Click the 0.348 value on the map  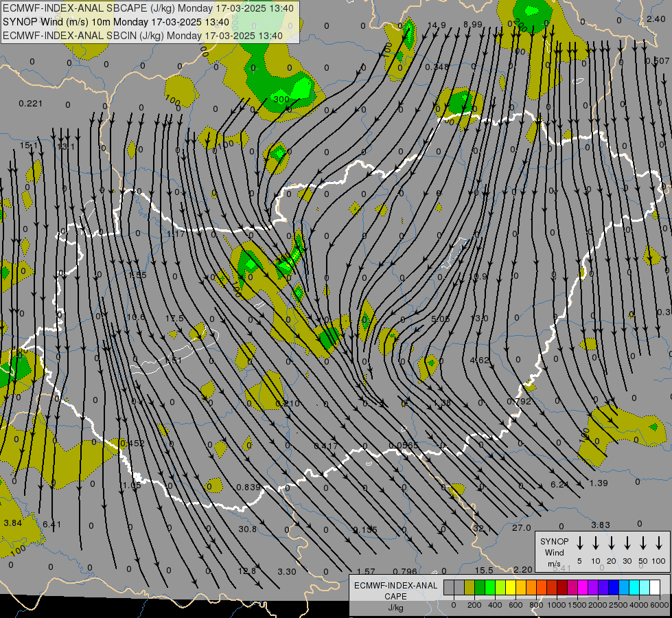437,67
